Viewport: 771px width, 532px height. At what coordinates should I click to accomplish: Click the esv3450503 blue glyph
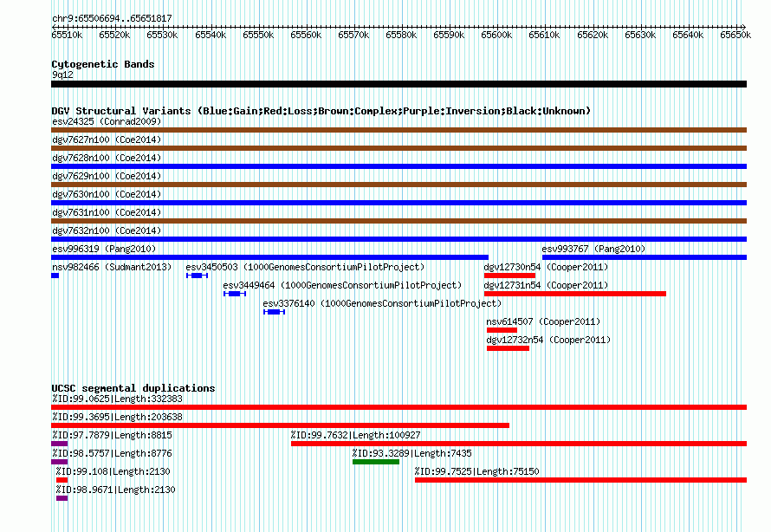point(198,276)
